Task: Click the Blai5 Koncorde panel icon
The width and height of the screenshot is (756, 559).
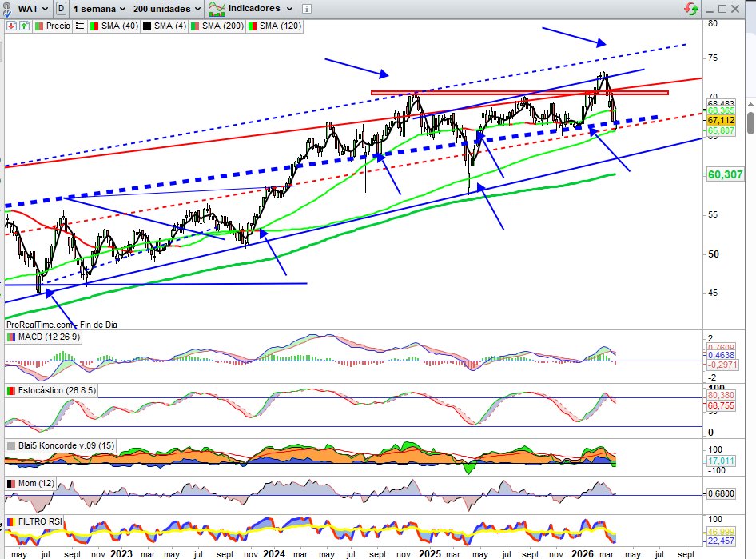Action: click(x=11, y=446)
